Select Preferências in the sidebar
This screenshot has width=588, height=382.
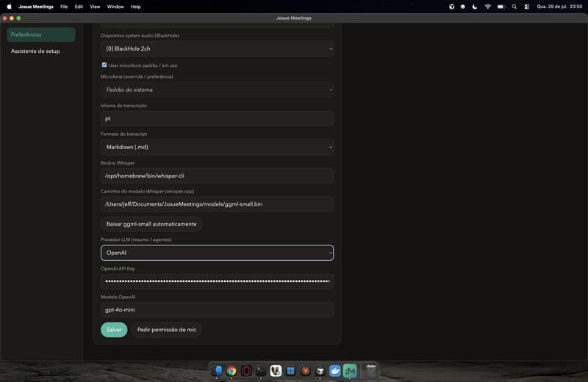(41, 35)
